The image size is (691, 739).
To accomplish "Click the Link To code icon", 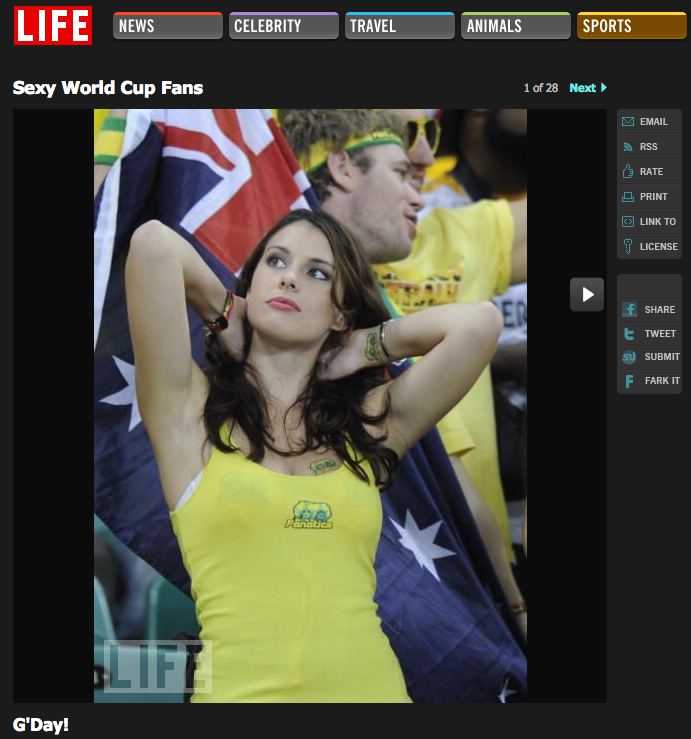I will coord(628,222).
